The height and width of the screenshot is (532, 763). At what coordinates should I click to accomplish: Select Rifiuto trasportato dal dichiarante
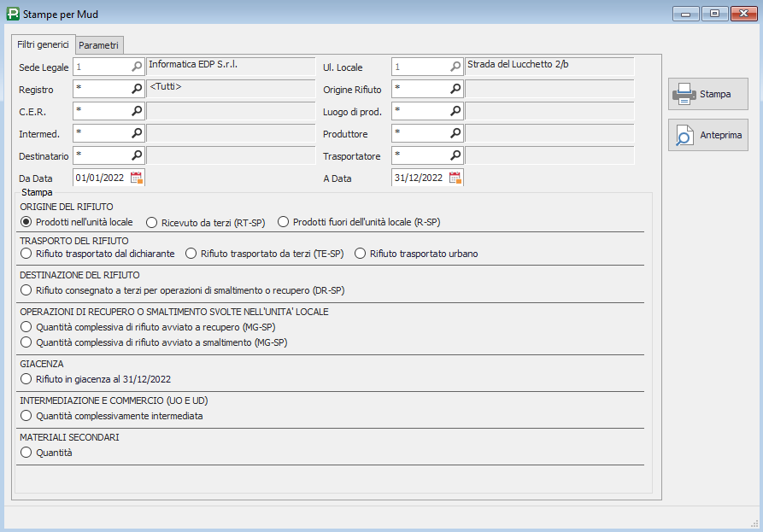pos(97,254)
